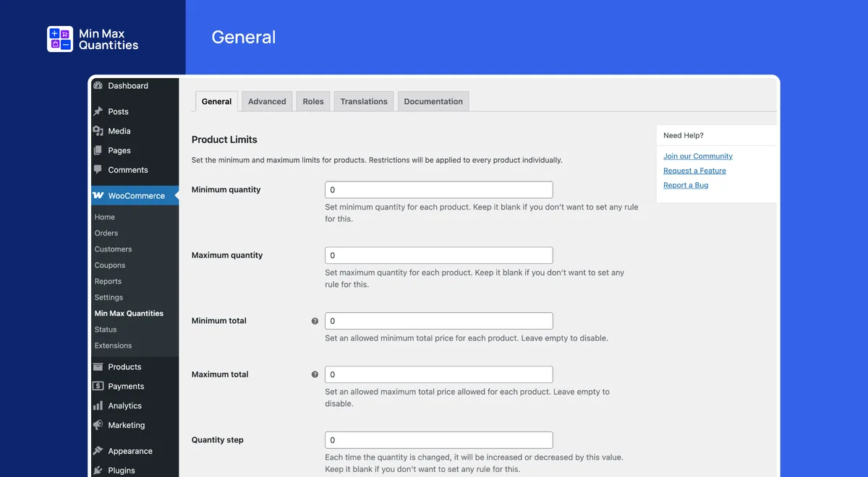The image size is (868, 477).
Task: Switch to the General tab
Action: point(216,101)
